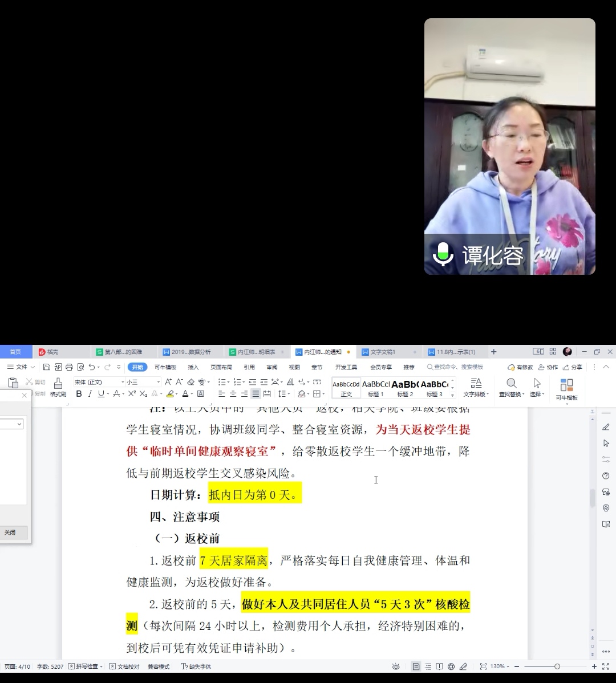This screenshot has width=616, height=683.
Task: Click the 分享 share button
Action: (x=573, y=367)
